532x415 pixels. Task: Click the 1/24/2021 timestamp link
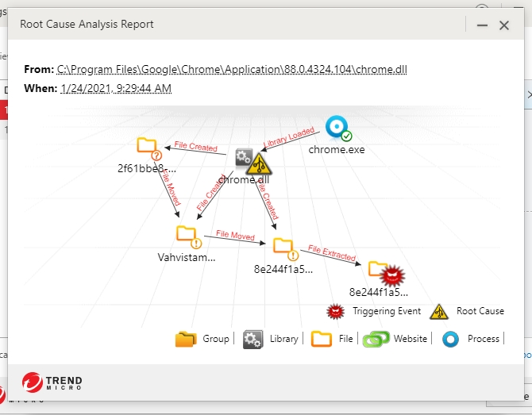pyautogui.click(x=116, y=89)
